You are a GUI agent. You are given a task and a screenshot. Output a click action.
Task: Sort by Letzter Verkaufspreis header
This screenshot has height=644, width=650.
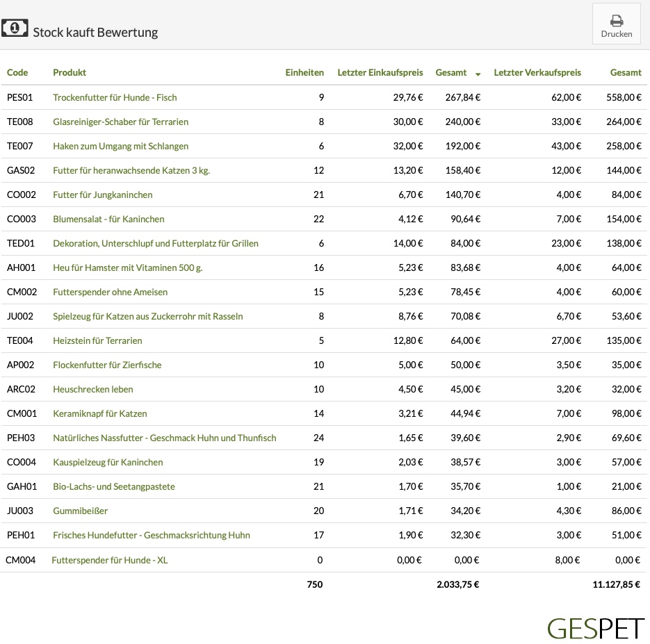pyautogui.click(x=537, y=72)
